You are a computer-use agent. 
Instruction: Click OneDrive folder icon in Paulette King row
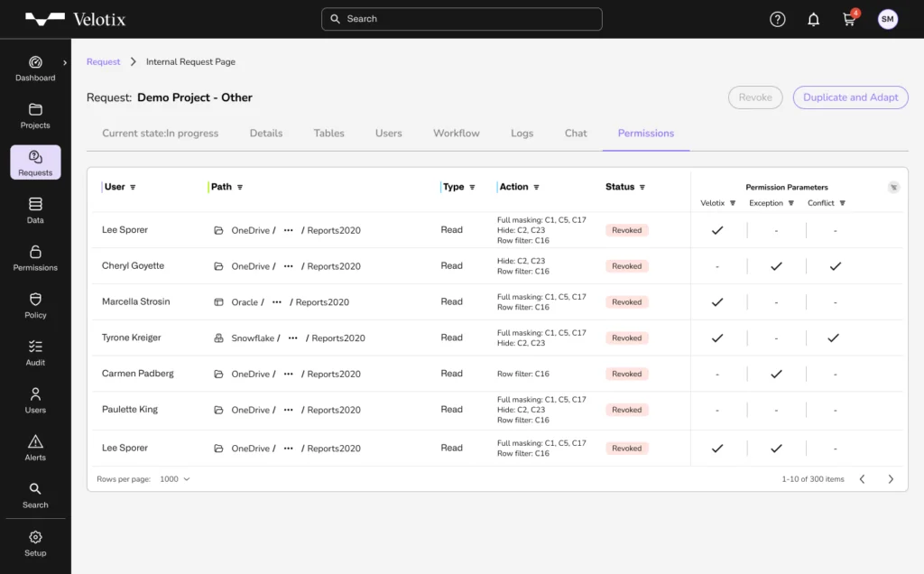coord(218,410)
